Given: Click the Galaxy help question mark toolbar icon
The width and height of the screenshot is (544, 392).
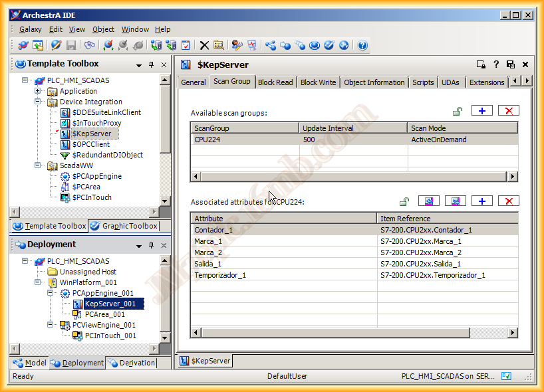Looking at the screenshot, I should tap(362, 45).
